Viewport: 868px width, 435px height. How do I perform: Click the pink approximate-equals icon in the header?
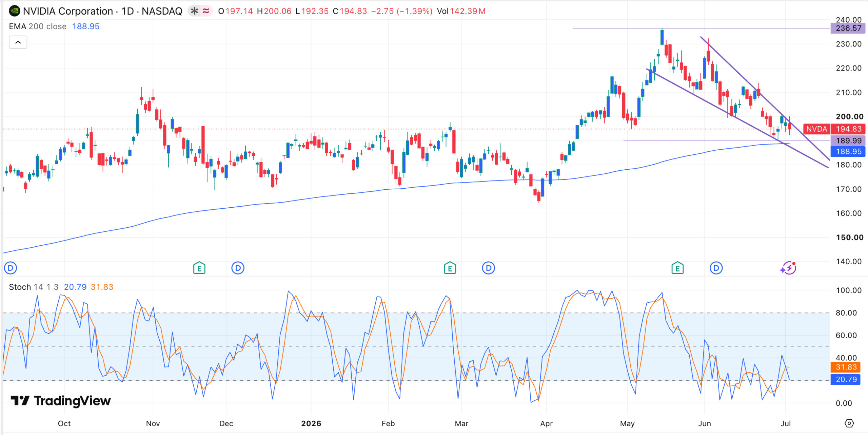click(x=206, y=11)
